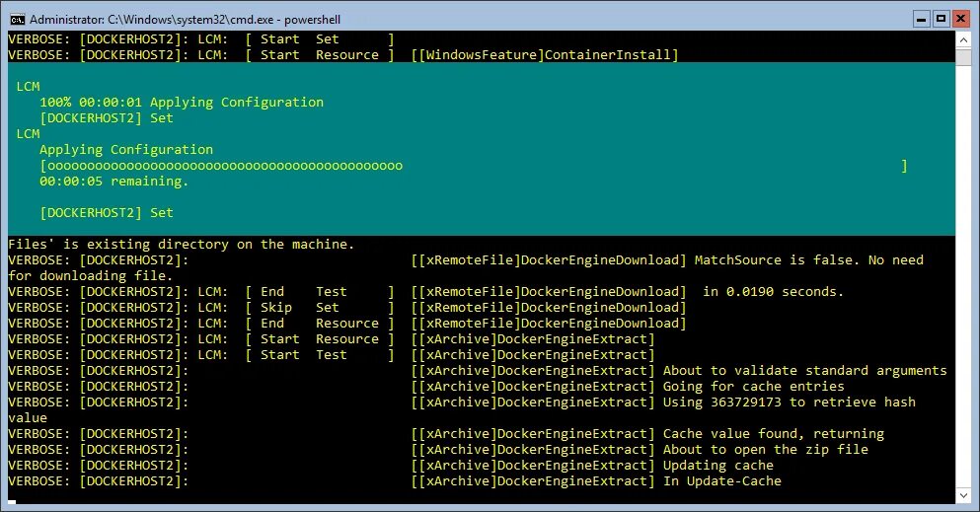Click the "[[WindowsFeature]ContainerInstall]" resource text
This screenshot has width=980, height=512.
545,55
